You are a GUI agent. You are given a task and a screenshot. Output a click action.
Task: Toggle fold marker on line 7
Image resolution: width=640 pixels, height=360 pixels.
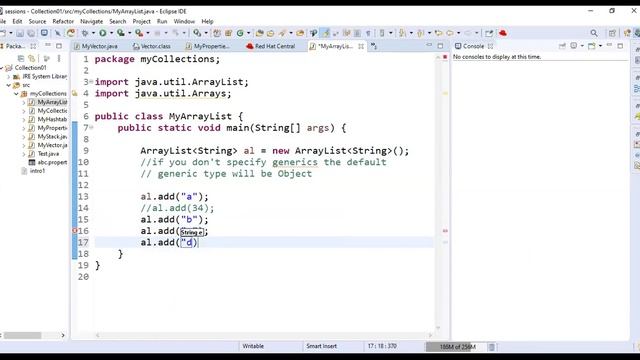pos(91,128)
